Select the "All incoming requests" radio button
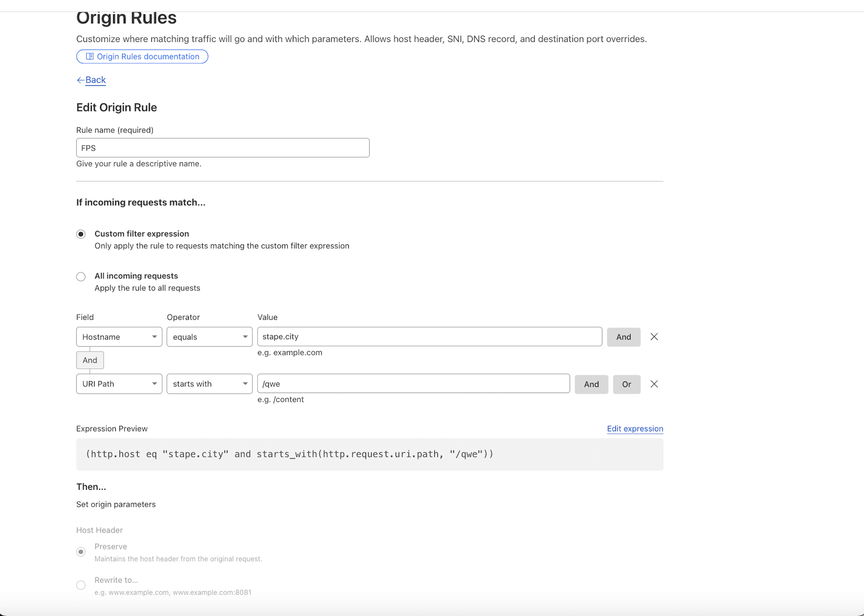This screenshot has height=616, width=864. [81, 276]
